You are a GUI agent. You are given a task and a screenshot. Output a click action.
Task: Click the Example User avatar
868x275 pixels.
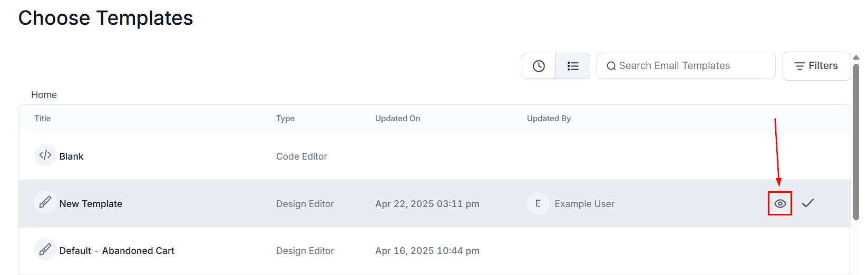click(x=538, y=203)
